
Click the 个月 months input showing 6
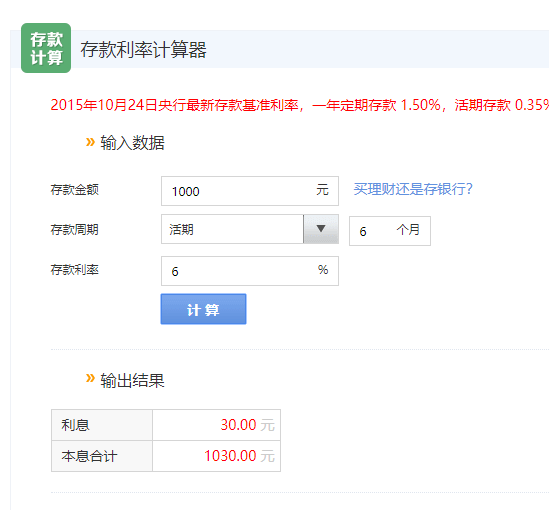390,231
